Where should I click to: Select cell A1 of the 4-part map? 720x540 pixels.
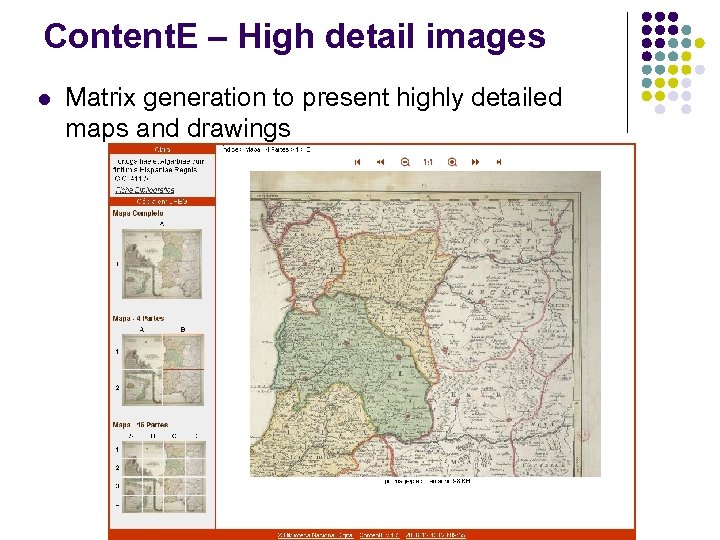click(x=142, y=352)
